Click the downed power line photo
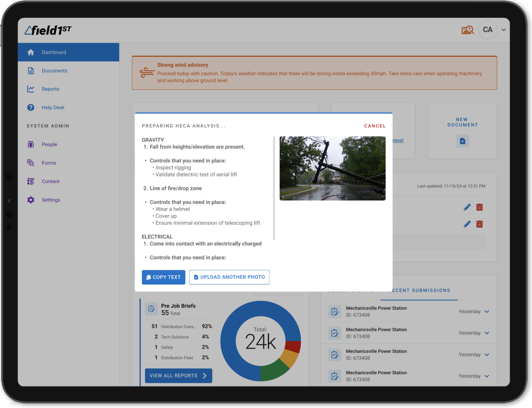Screen dimensions: 532x408 [332, 169]
